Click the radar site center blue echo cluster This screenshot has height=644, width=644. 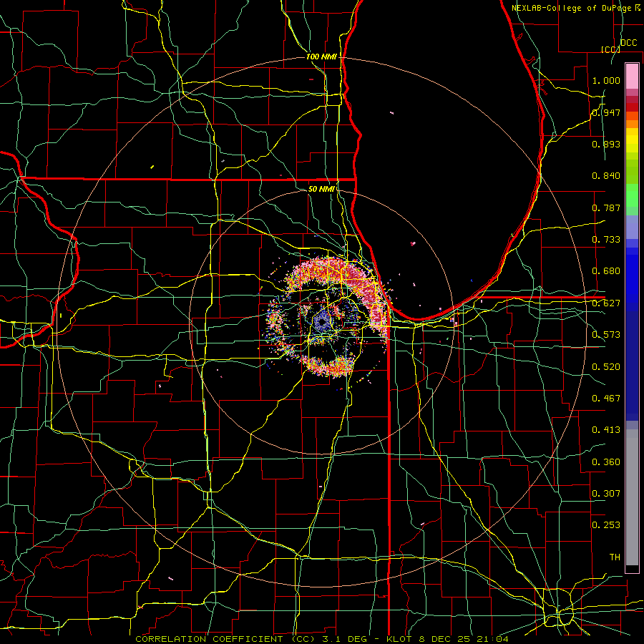click(323, 322)
